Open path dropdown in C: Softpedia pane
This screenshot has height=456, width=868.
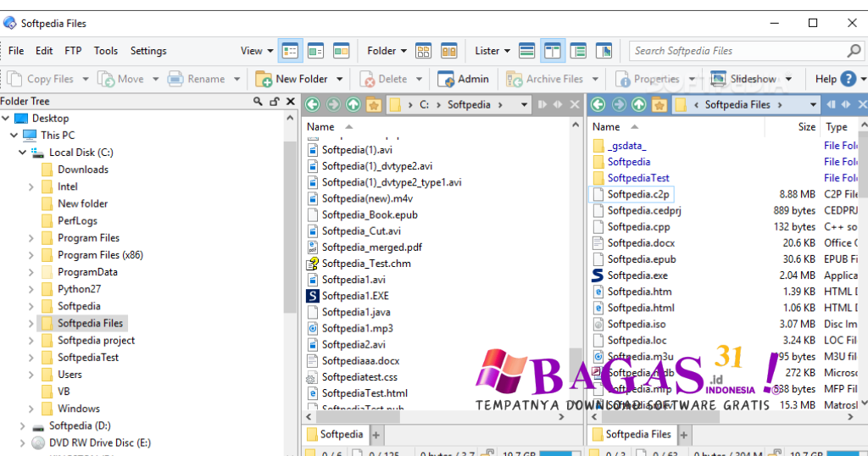coord(524,104)
